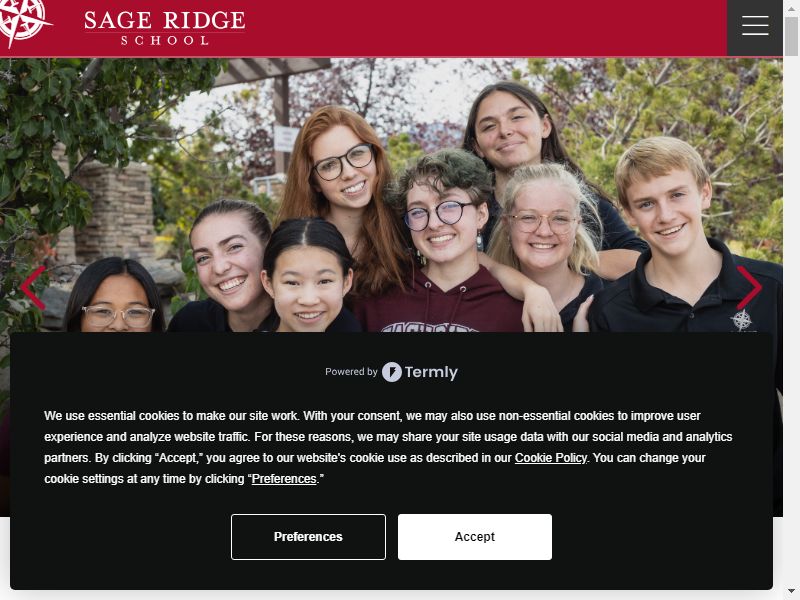Click the students group hero photo
The image size is (800, 600).
(391, 194)
